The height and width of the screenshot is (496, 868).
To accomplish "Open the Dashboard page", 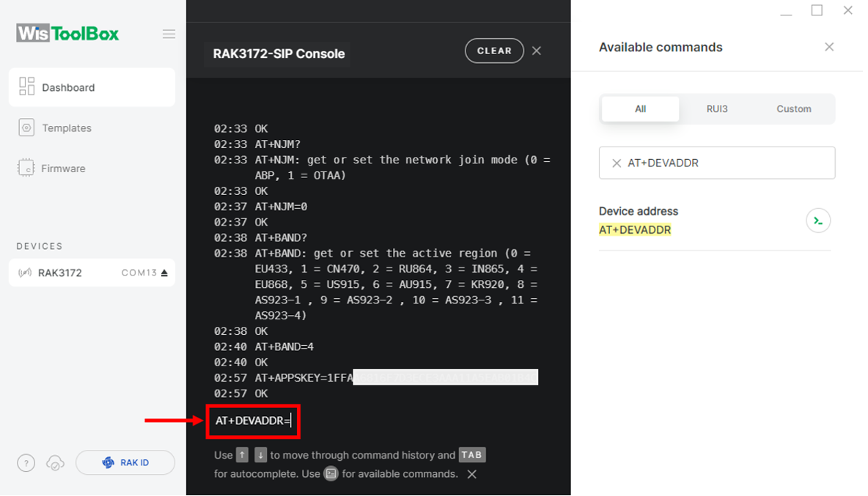I will [x=92, y=87].
